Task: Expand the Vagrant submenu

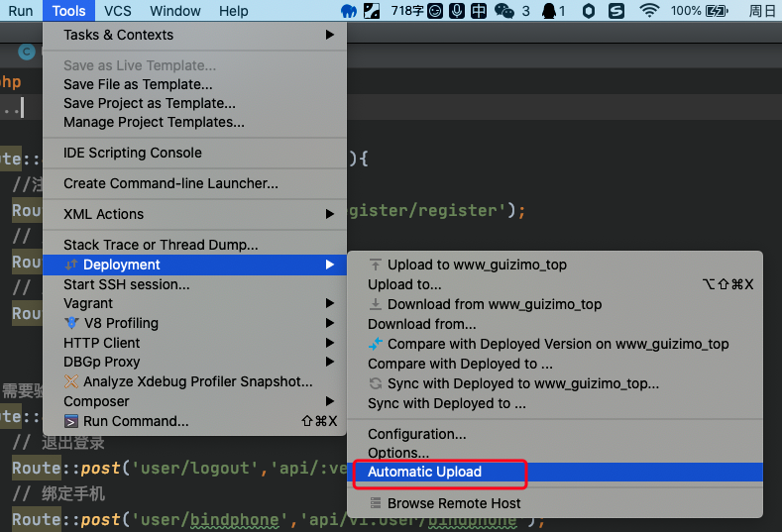Action: tap(195, 303)
